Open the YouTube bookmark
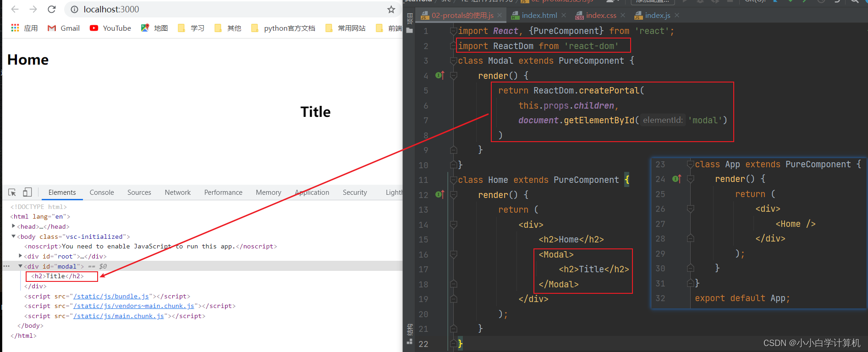The image size is (868, 352). 110,28
